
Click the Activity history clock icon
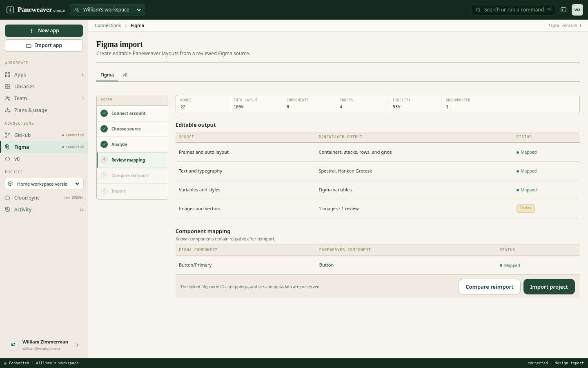pos(7,210)
